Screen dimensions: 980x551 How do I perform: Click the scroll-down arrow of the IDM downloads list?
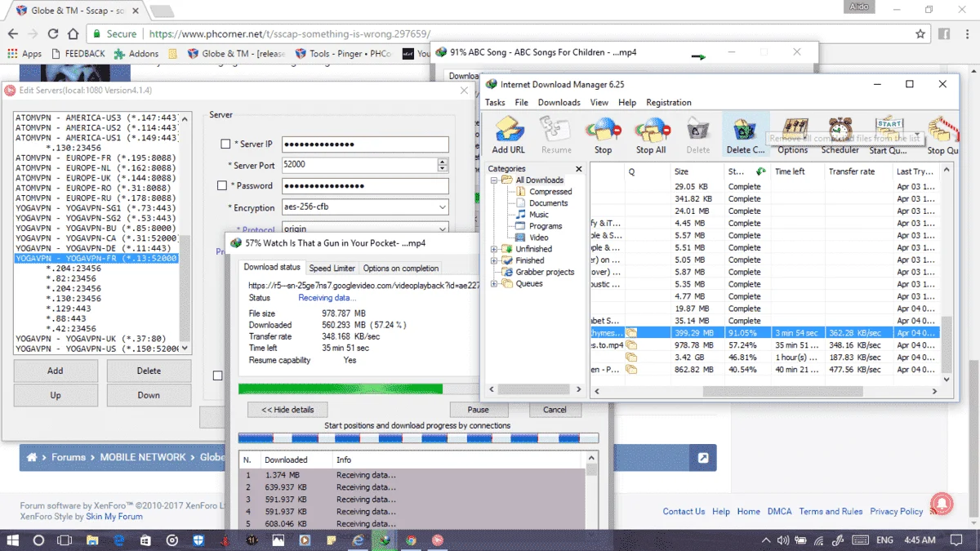pos(947,380)
